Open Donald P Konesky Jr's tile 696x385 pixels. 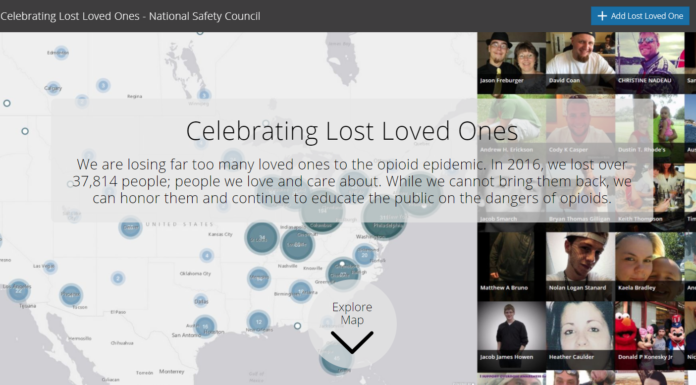(649, 336)
